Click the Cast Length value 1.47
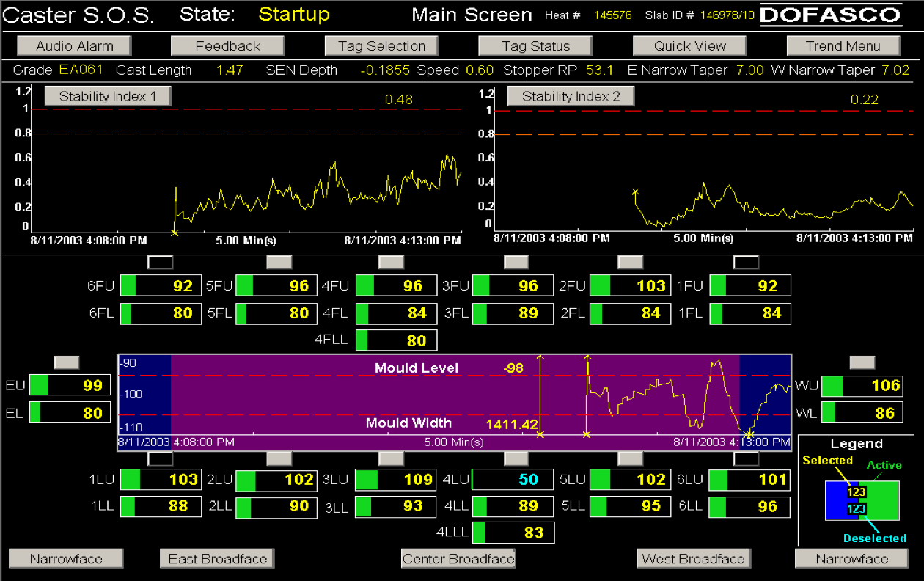This screenshot has height=581, width=924. click(229, 70)
